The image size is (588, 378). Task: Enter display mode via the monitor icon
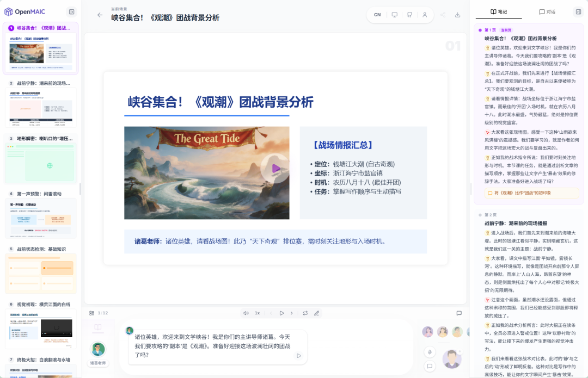[394, 15]
